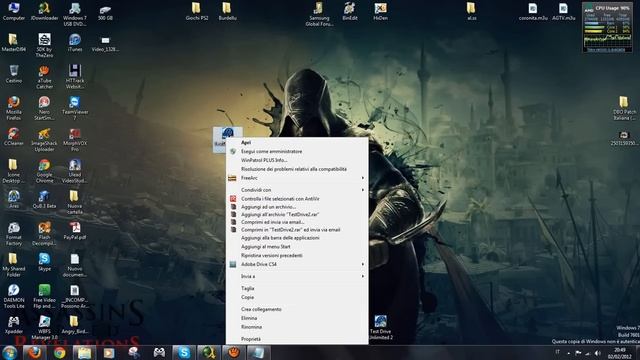Open the Windows Explorer taskbar button
The image size is (640, 360).
[84, 353]
